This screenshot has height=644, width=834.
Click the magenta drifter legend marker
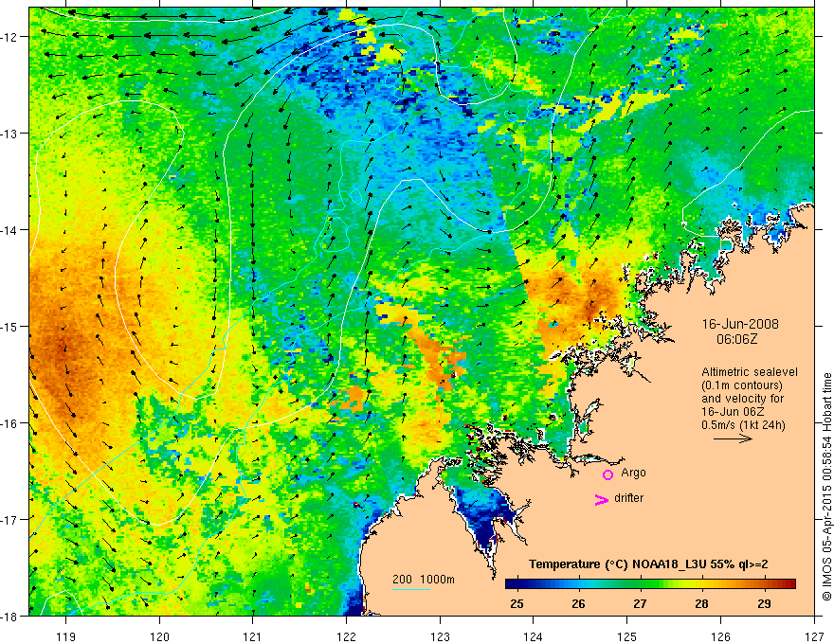(x=602, y=500)
